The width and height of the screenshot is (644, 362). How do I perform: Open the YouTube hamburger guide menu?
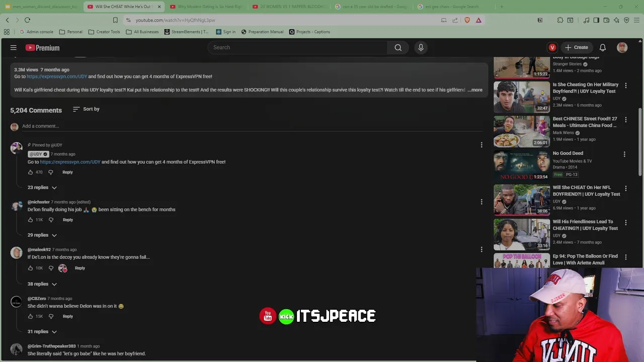click(x=14, y=48)
